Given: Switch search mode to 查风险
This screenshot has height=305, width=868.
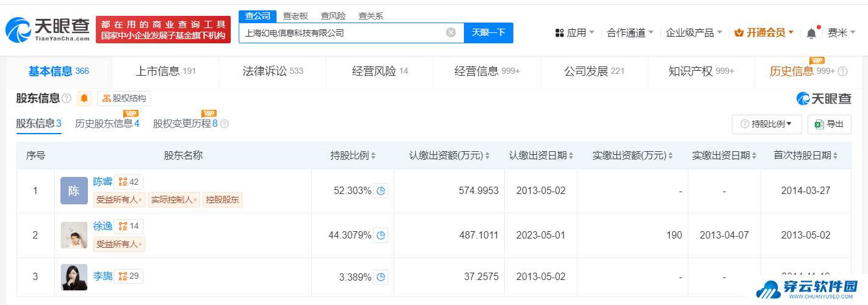Looking at the screenshot, I should pyautogui.click(x=333, y=16).
